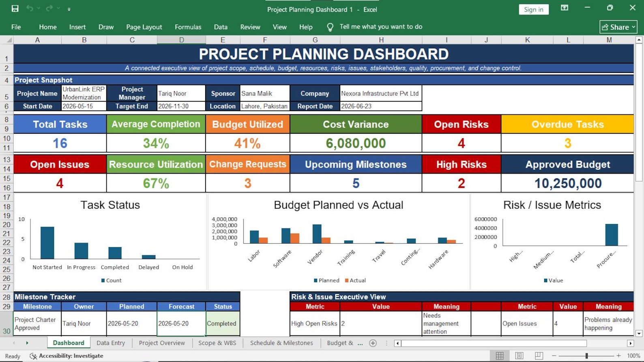Switch to Page Layout view icon
644x362 pixels.
pyautogui.click(x=519, y=356)
